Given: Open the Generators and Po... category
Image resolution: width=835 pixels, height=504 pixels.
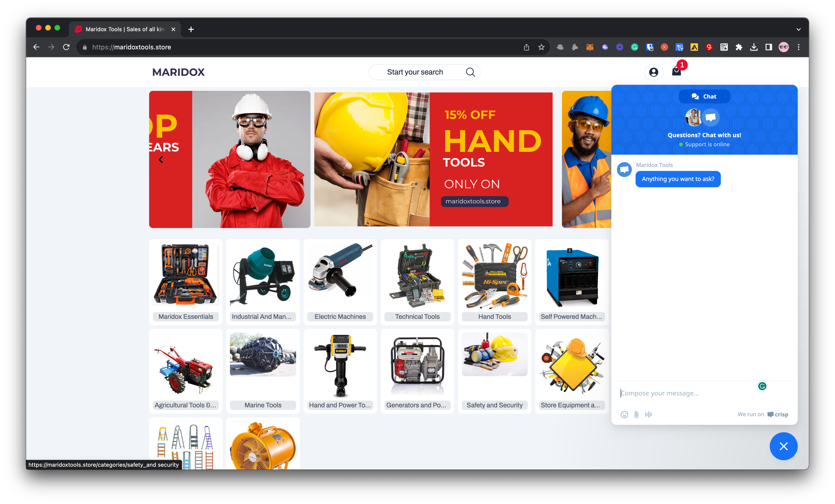Looking at the screenshot, I should pyautogui.click(x=417, y=371).
